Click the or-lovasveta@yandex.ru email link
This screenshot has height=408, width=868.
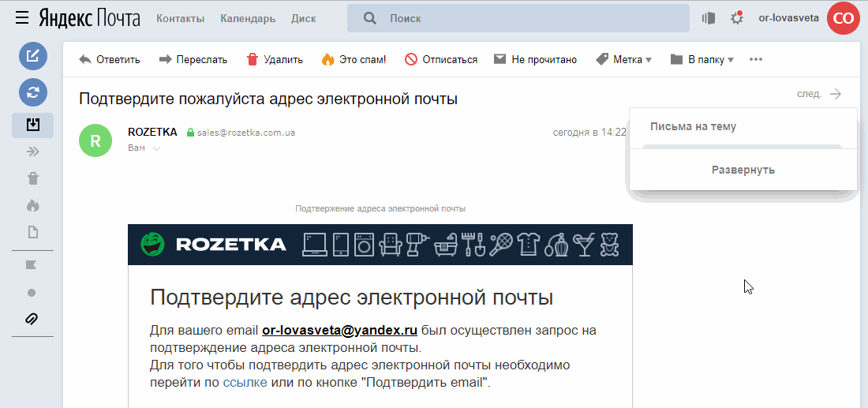[x=339, y=331]
